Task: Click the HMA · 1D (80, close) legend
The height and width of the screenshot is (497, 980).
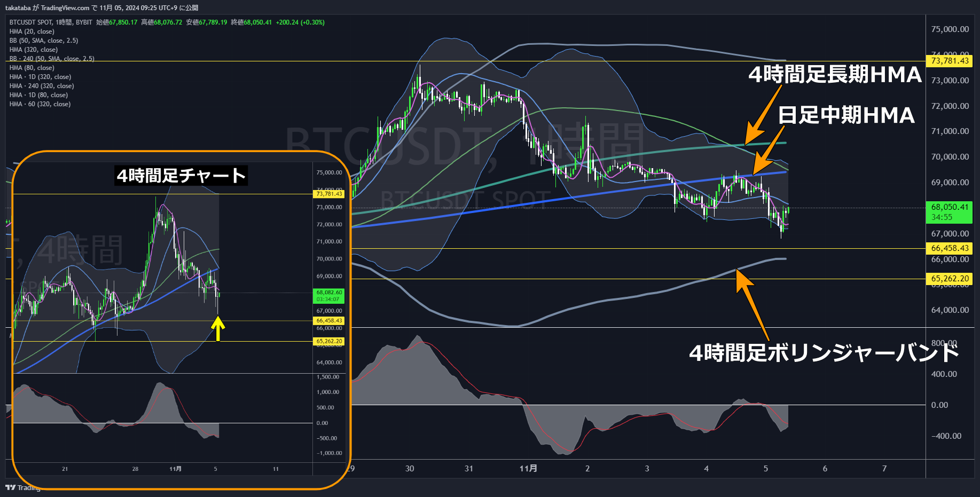Action: coord(38,95)
